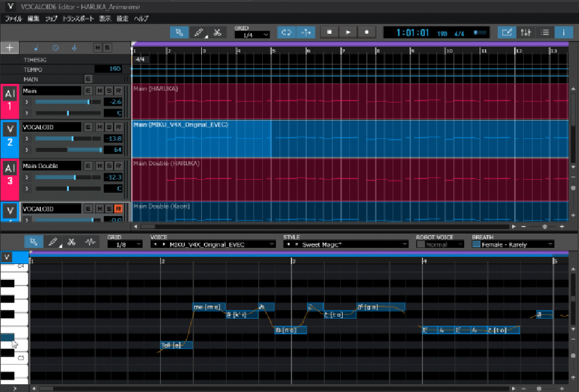Solo the Main track 1
The width and height of the screenshot is (579, 392).
[x=109, y=91]
